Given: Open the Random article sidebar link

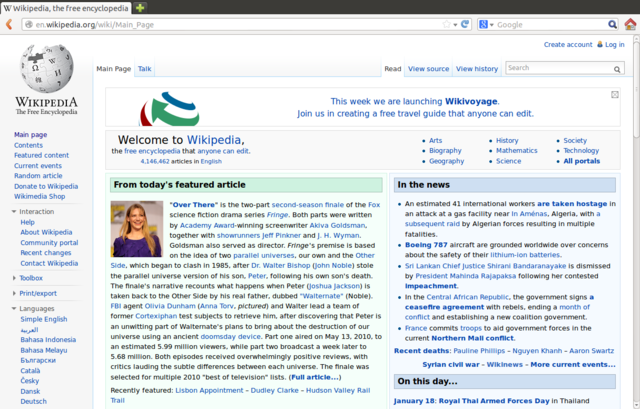Looking at the screenshot, I should 38,176.
